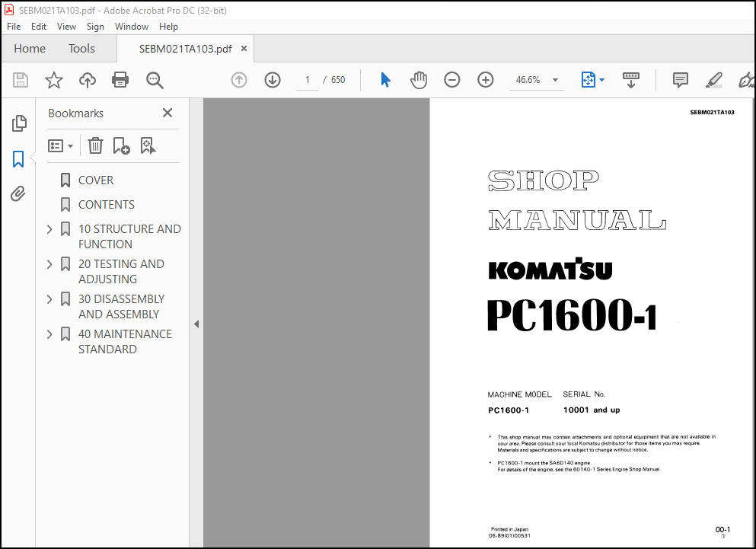Click the 10001 and up serial text
756x549 pixels.
591,410
